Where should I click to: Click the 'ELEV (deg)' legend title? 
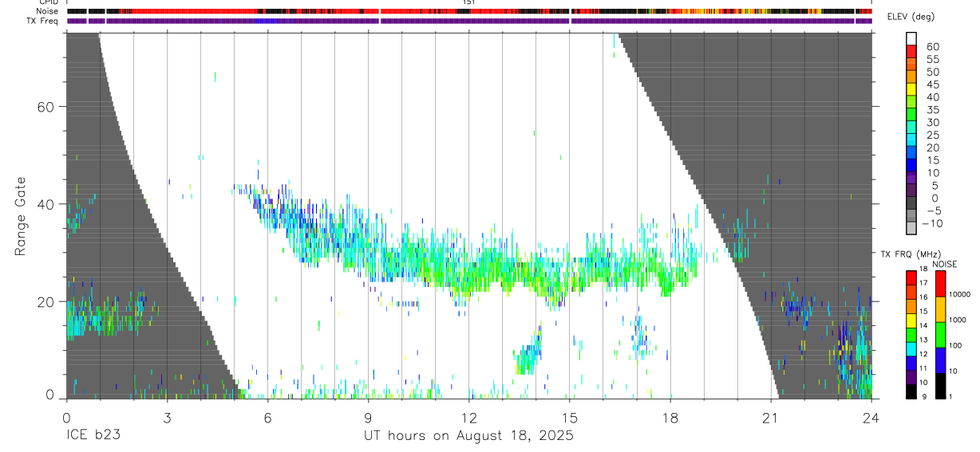click(x=911, y=17)
